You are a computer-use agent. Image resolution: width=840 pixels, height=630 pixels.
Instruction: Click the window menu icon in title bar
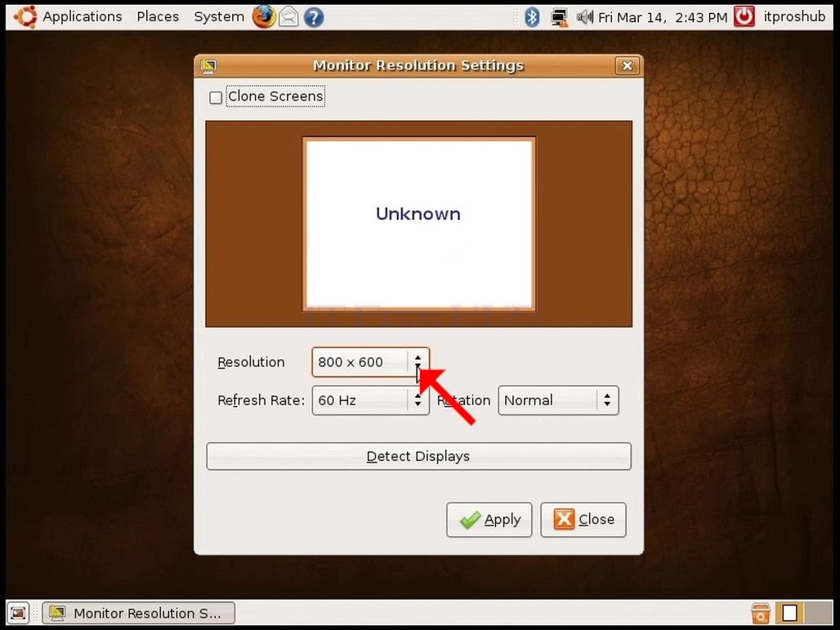[208, 66]
